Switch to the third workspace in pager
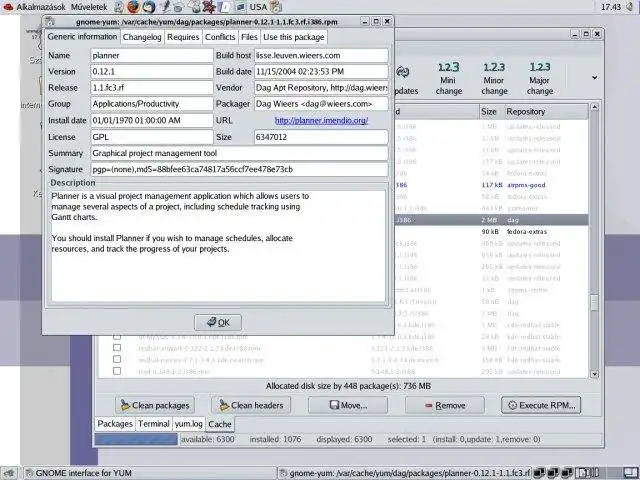Viewport: 640px width, 480px height. [x=567, y=473]
